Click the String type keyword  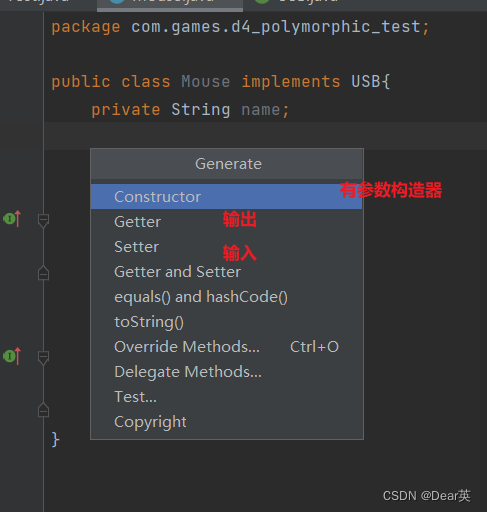[201, 110]
